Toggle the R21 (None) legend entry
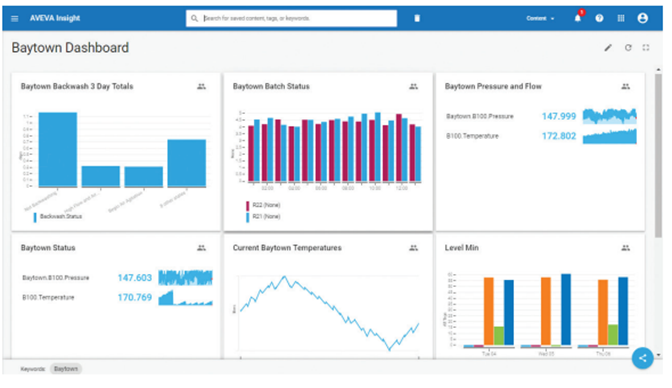The image size is (672, 388). pyautogui.click(x=263, y=217)
